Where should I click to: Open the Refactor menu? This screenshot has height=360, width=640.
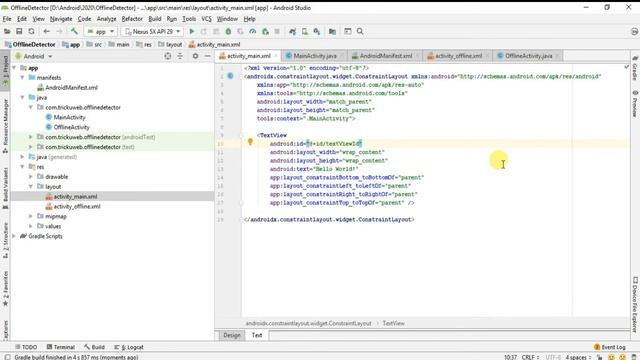pyautogui.click(x=132, y=19)
